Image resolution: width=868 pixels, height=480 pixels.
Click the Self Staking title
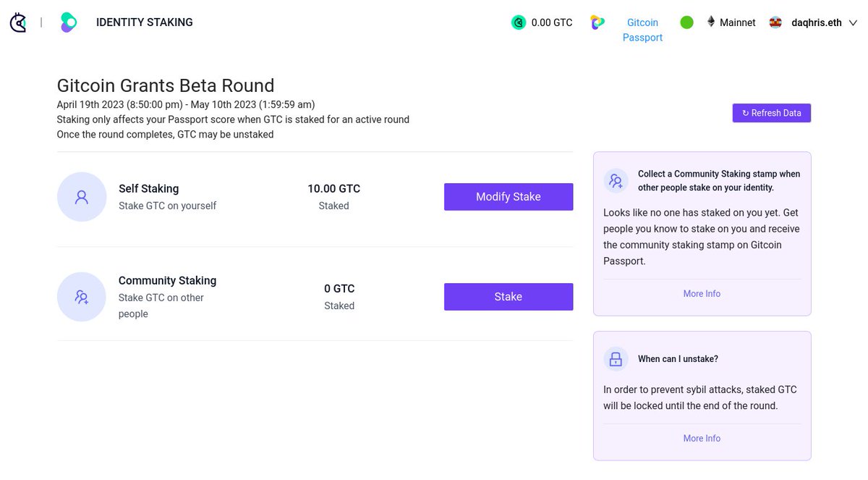click(x=149, y=189)
